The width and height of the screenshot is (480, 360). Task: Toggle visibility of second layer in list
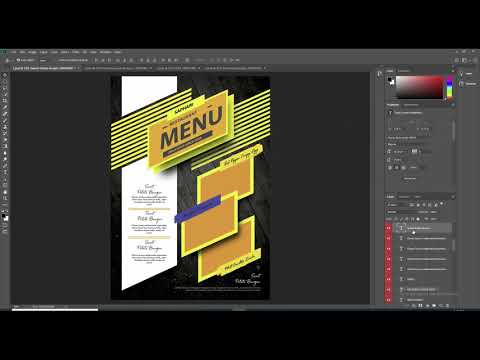click(x=389, y=238)
